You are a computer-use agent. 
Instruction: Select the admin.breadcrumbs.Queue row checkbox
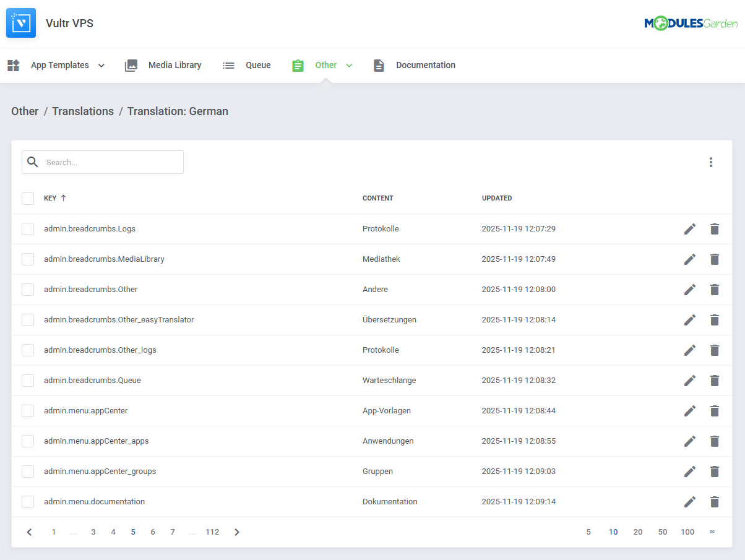tap(28, 380)
